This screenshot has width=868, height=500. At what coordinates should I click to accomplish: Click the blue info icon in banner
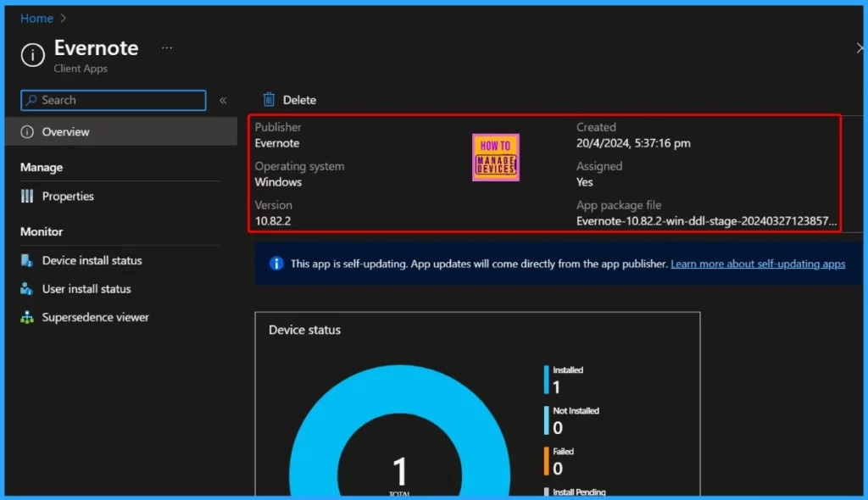pos(276,264)
